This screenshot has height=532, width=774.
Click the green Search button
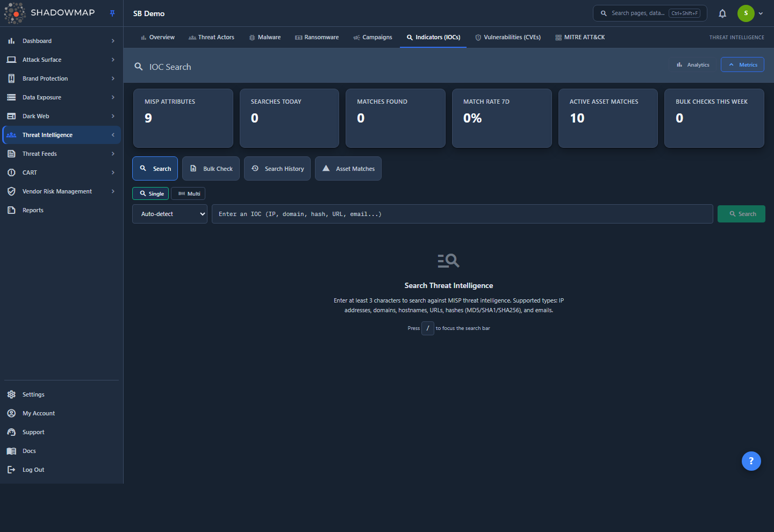741,214
